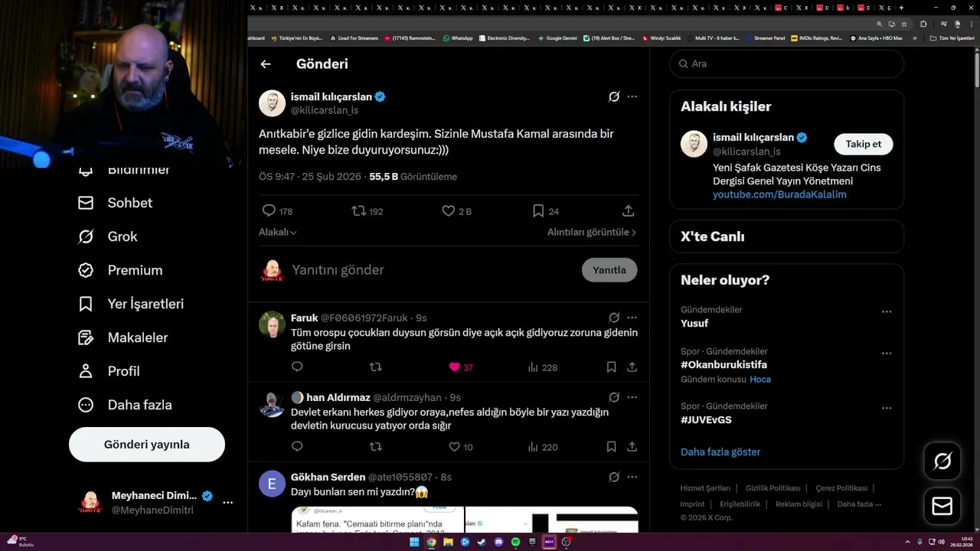Viewport: 980px width, 551px height.
Task: Open Gizlilik Politikası footer link
Action: pos(773,488)
